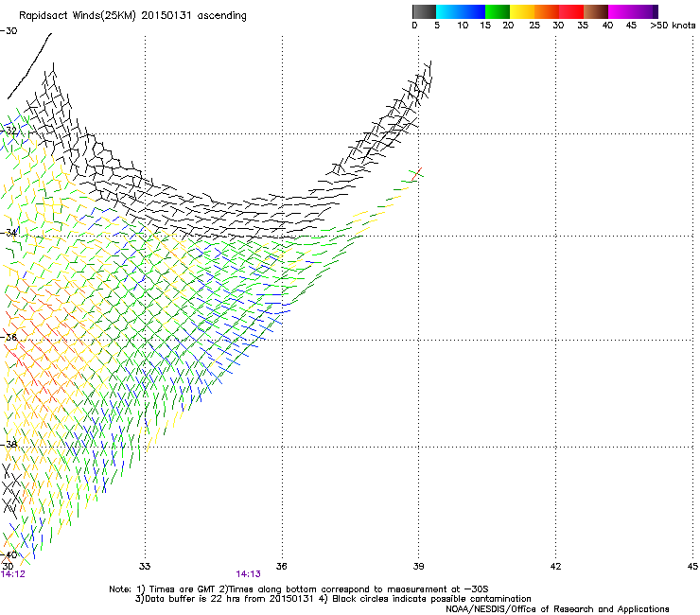This screenshot has width=700, height=615.
Task: Click the latitude label '-40'
Action: 9,554
